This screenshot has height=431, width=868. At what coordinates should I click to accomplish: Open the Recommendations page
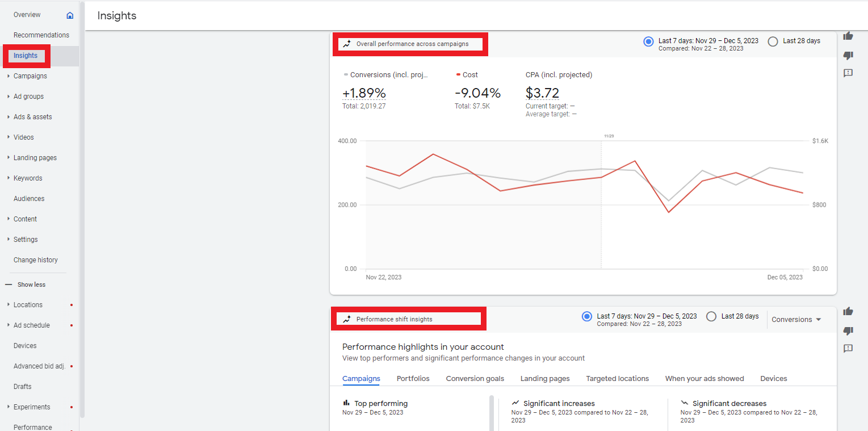[x=41, y=35]
